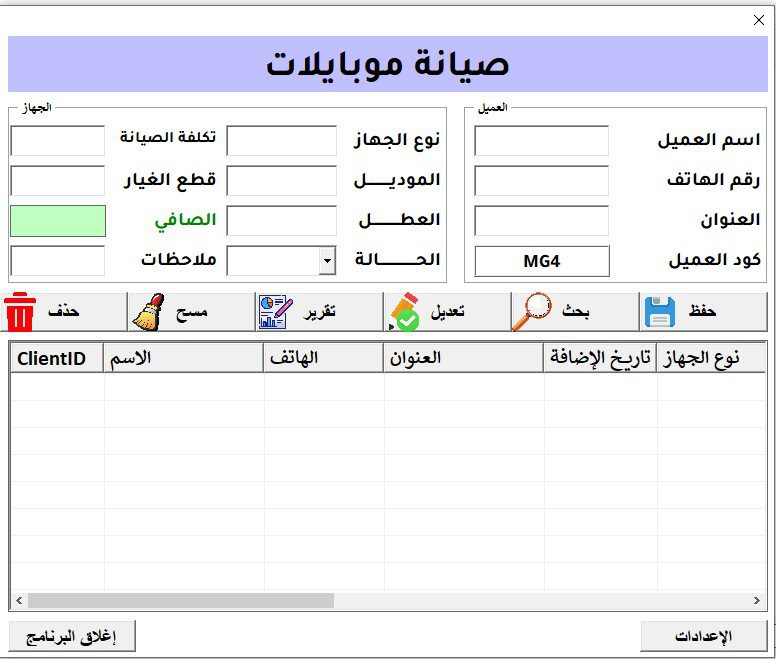776x659 pixels.
Task: Click the بحث button label
Action: pos(575,311)
